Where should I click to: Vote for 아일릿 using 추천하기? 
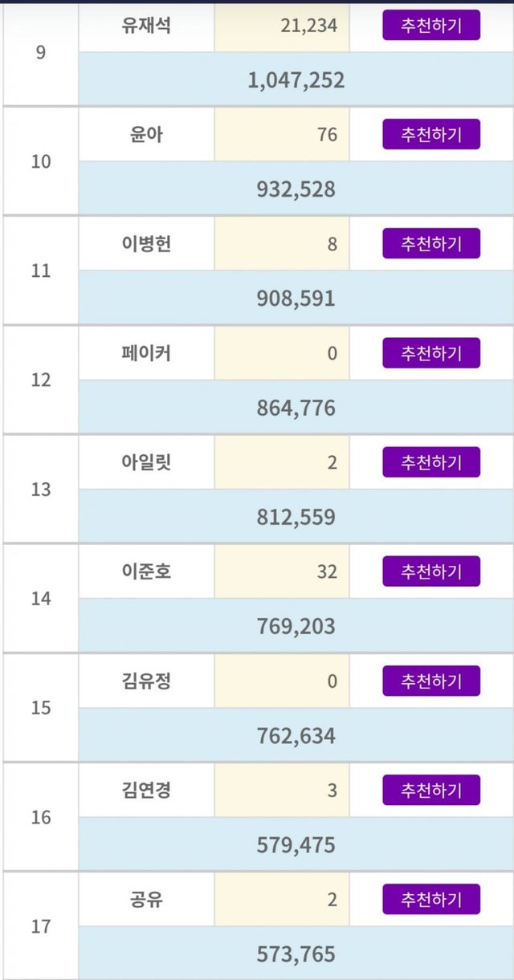431,462
